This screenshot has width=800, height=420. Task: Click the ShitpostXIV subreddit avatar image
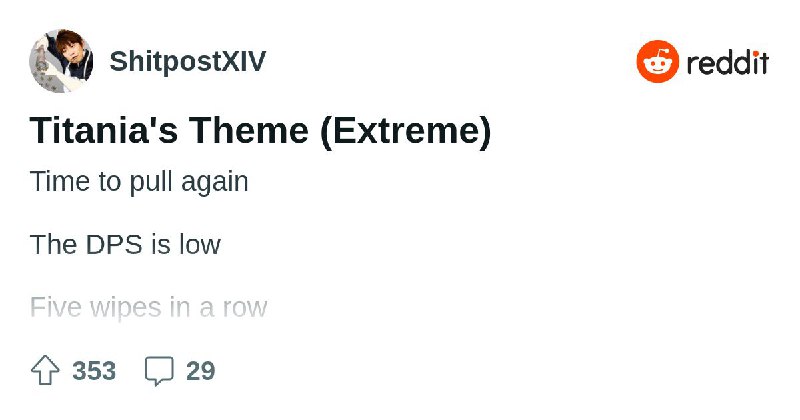[61, 62]
